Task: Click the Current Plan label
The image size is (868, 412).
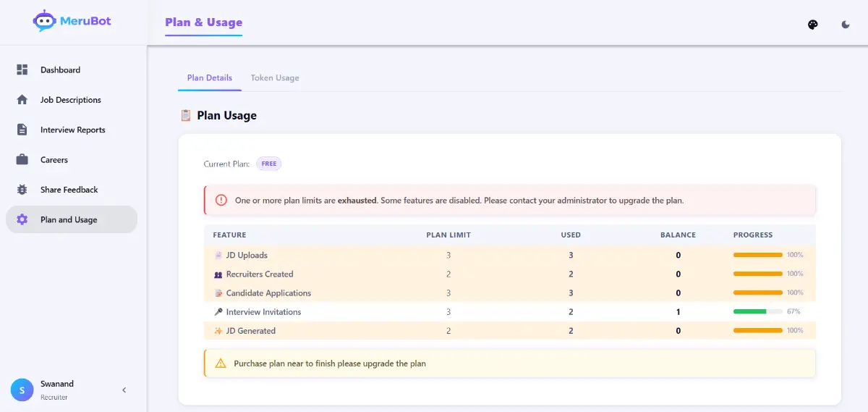Action: [226, 164]
